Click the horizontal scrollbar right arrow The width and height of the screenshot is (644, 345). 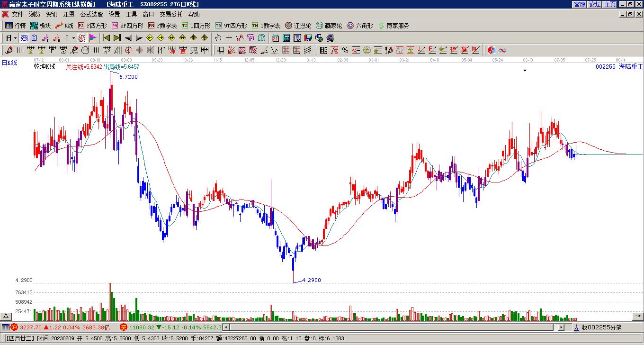pyautogui.click(x=561, y=327)
